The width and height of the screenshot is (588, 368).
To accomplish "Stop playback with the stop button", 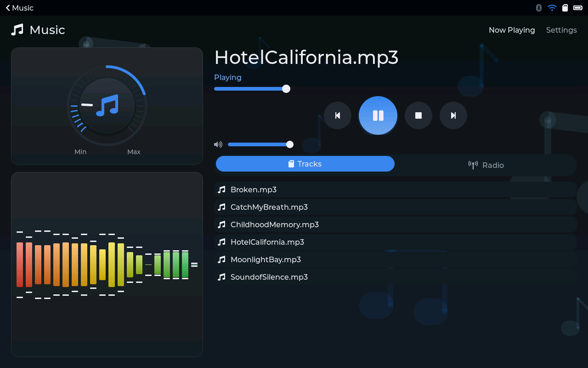I will (418, 115).
